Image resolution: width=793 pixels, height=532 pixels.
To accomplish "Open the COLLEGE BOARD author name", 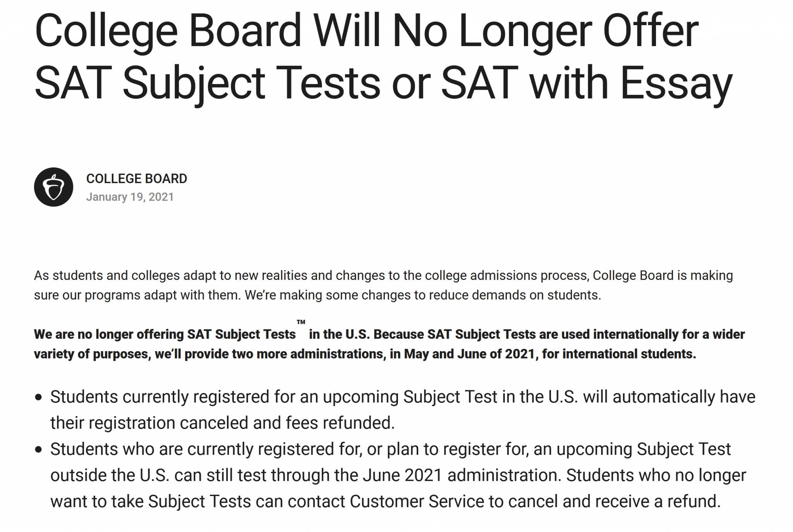I will [x=136, y=178].
